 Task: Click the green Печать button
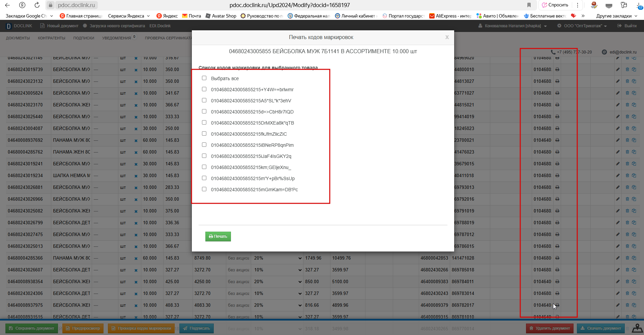coord(218,236)
